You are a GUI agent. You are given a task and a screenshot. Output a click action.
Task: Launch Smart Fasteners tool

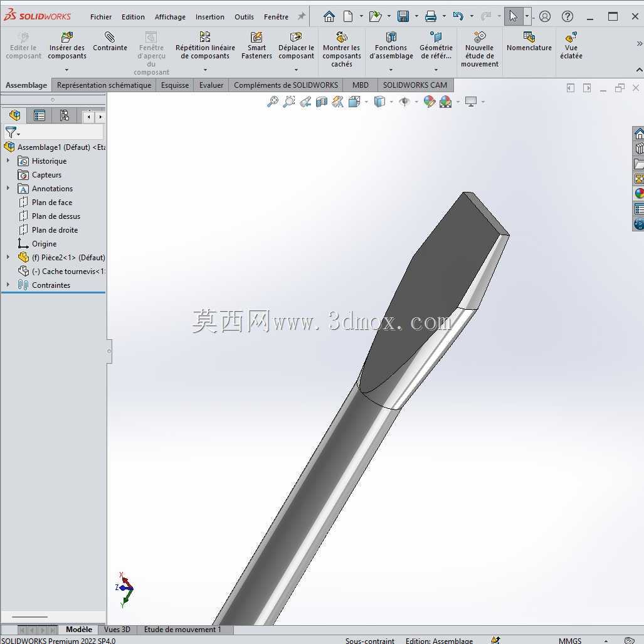click(x=256, y=46)
